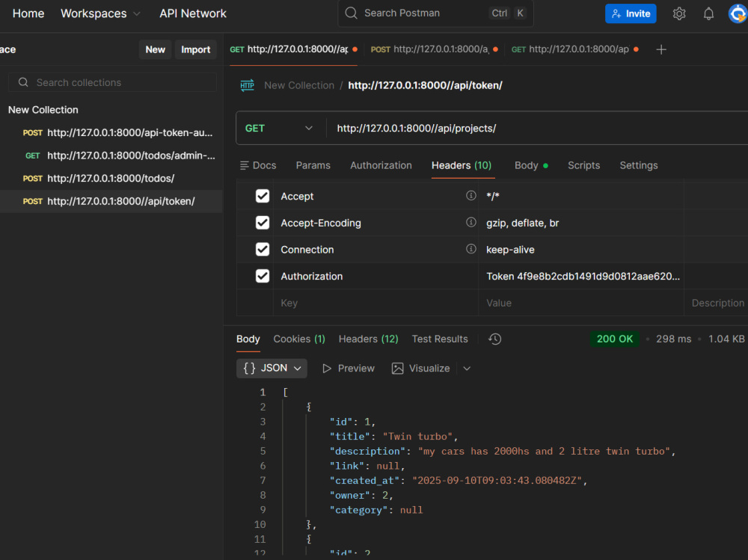748x560 pixels.
Task: Click the Token 4f9e8b2cdb... Authorization value
Action: [583, 276]
